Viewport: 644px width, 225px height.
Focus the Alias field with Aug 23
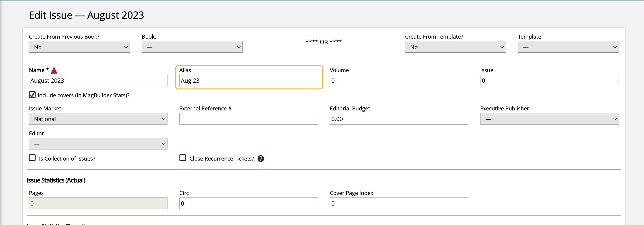tap(248, 80)
